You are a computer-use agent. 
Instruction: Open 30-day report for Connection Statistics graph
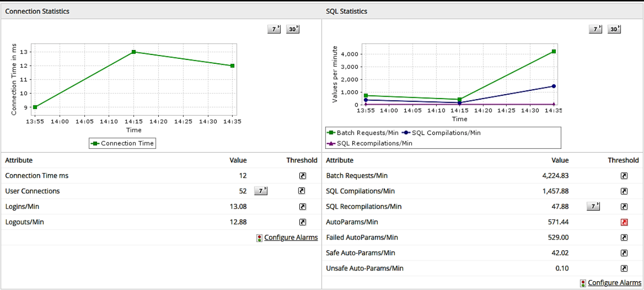point(293,29)
